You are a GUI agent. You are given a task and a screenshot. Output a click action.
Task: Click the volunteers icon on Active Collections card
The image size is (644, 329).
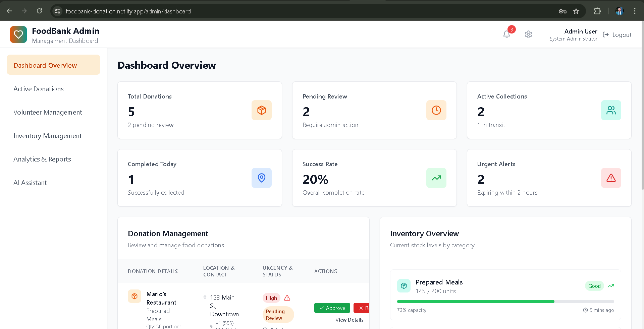pyautogui.click(x=611, y=110)
